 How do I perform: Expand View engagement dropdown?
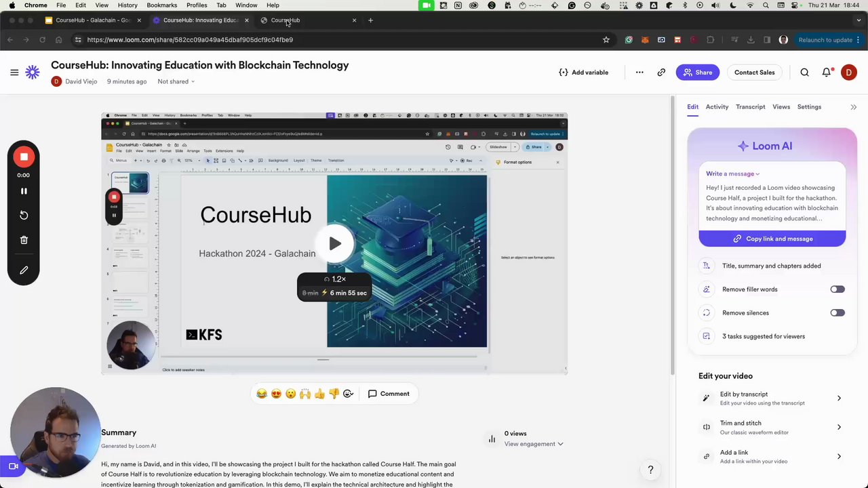[x=534, y=444]
